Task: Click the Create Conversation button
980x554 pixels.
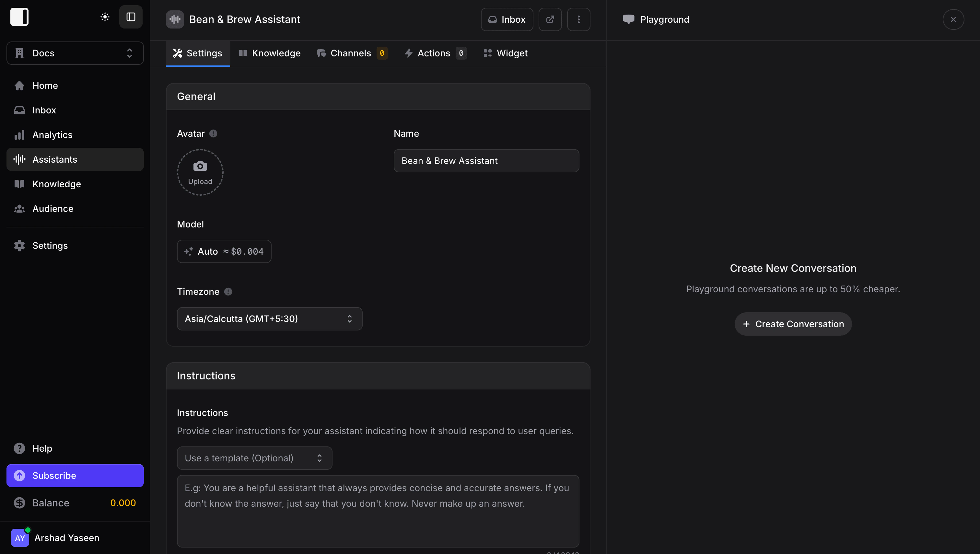Action: point(793,324)
